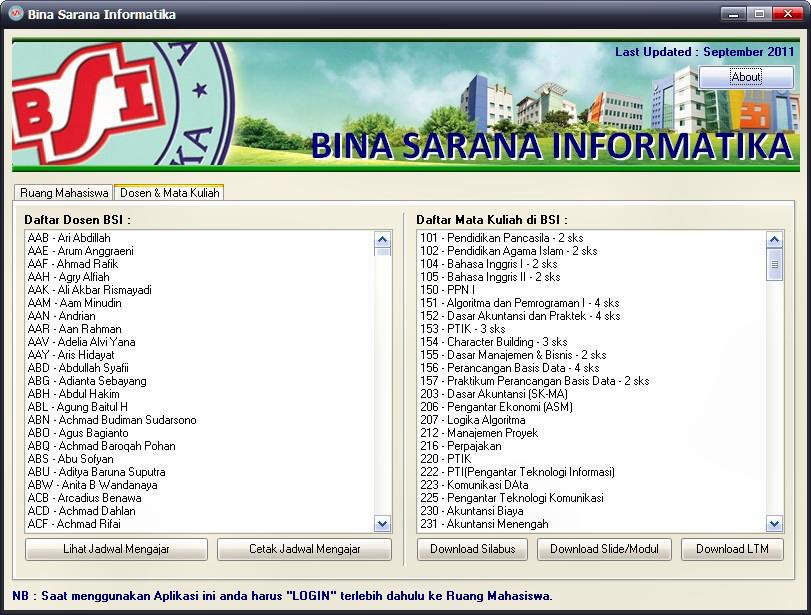Click the Cetak Jadwal Mengajar button
Screen dimensions: 811x615
tap(304, 549)
